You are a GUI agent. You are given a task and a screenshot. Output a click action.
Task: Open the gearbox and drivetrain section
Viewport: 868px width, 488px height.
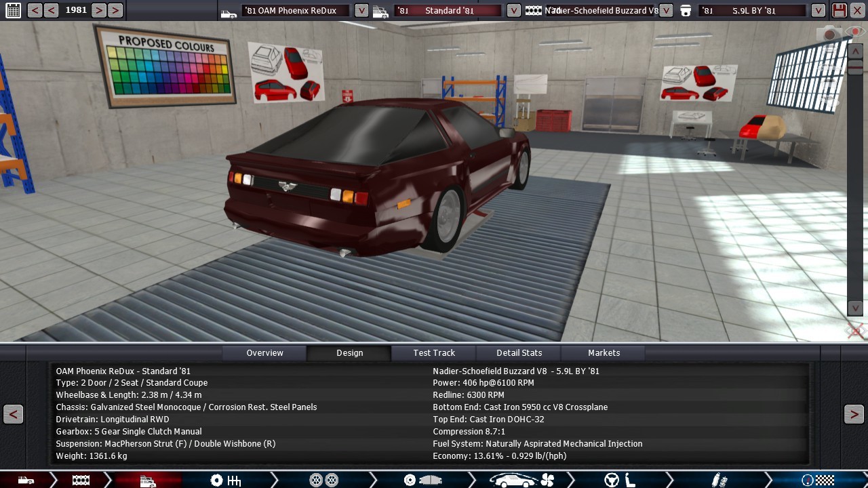click(226, 481)
